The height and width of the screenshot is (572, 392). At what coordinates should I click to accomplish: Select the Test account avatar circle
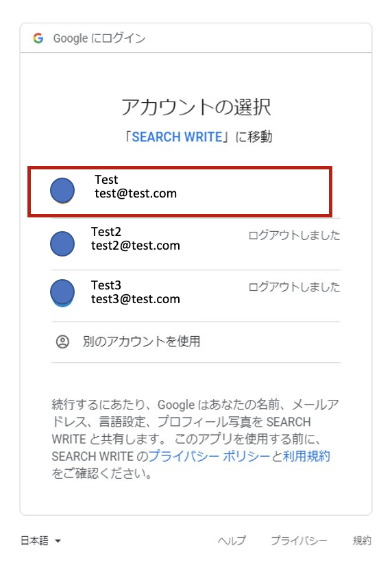tap(62, 191)
